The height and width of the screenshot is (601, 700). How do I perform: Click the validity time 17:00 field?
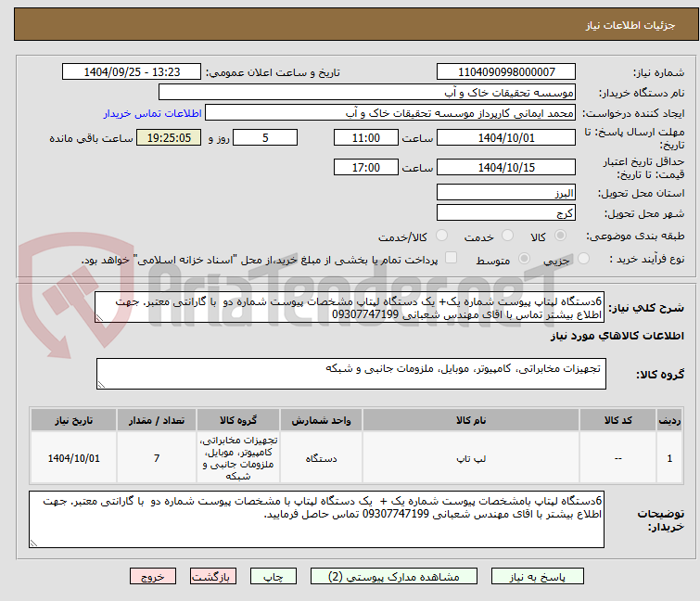pyautogui.click(x=366, y=167)
